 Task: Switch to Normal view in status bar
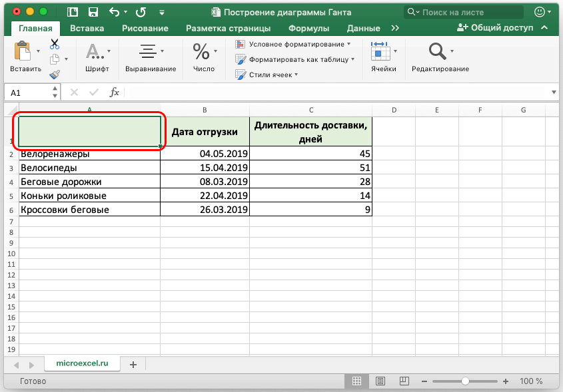[357, 381]
